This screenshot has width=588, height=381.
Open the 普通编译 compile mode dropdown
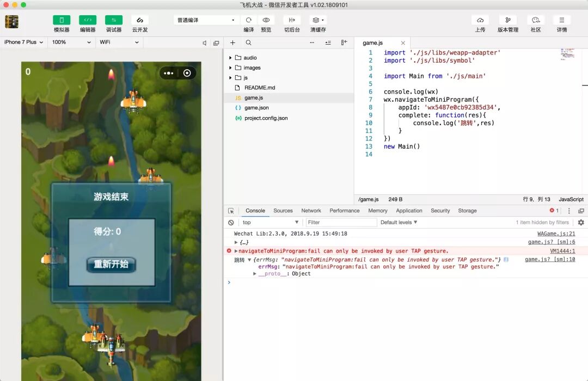pos(206,20)
